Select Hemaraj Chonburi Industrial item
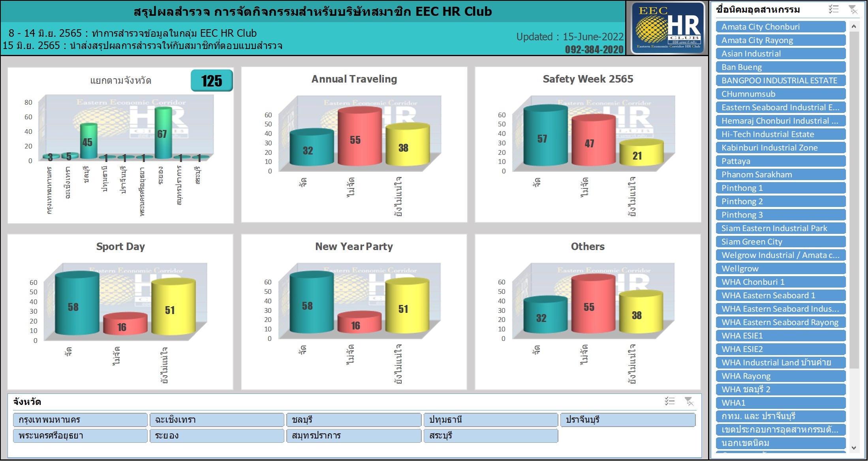This screenshot has height=461, width=868. click(781, 121)
